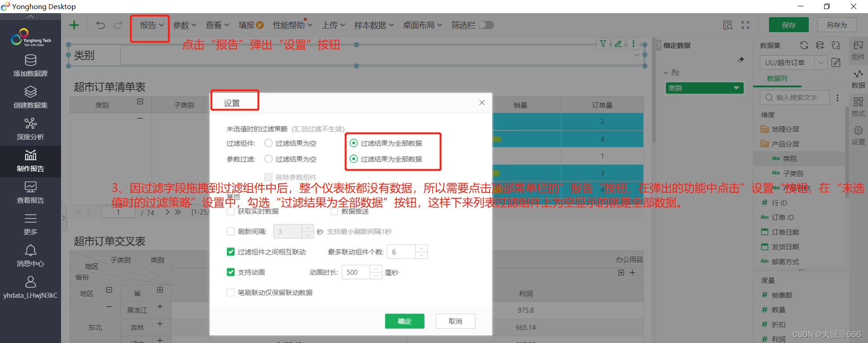Undo the last action
This screenshot has width=868, height=343.
100,25
